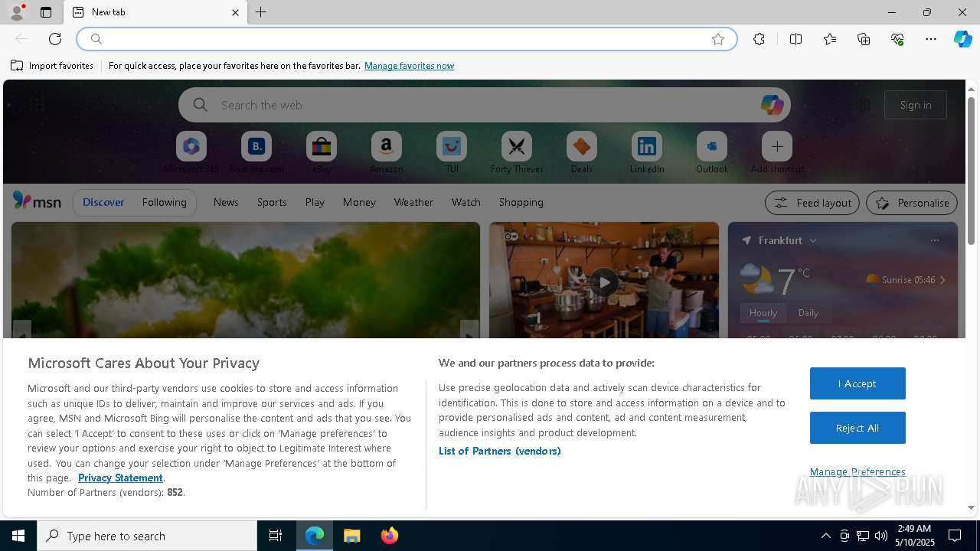Open Amazon shortcut
The height and width of the screenshot is (551, 980).
pyautogui.click(x=387, y=152)
